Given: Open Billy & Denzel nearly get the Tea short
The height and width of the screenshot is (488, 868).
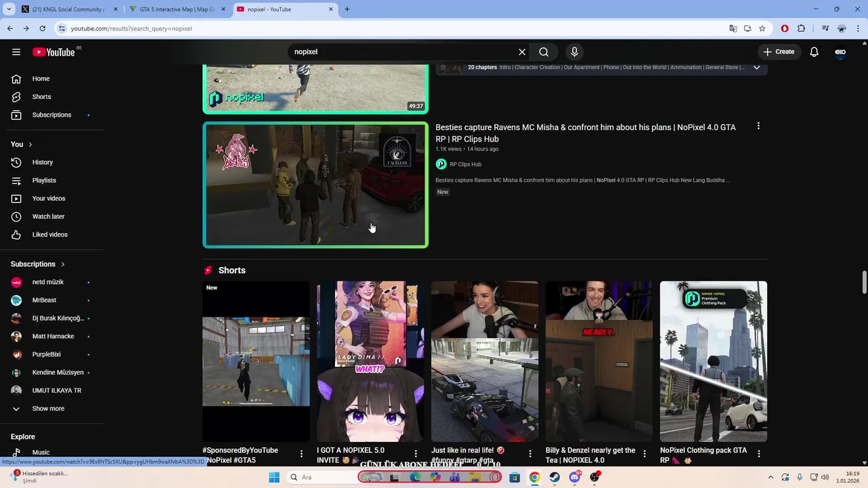Looking at the screenshot, I should (x=599, y=361).
